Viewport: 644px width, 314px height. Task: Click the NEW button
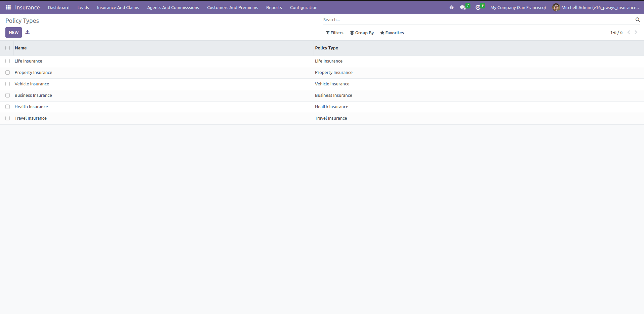tap(13, 32)
